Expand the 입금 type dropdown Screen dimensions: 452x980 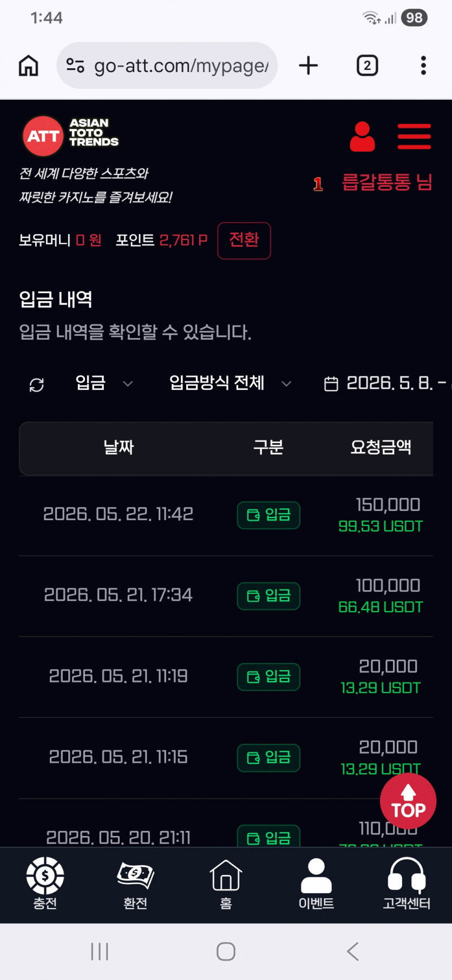(104, 383)
